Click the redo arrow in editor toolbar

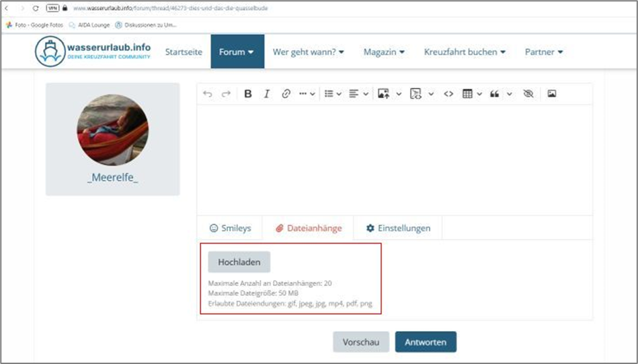pos(227,94)
